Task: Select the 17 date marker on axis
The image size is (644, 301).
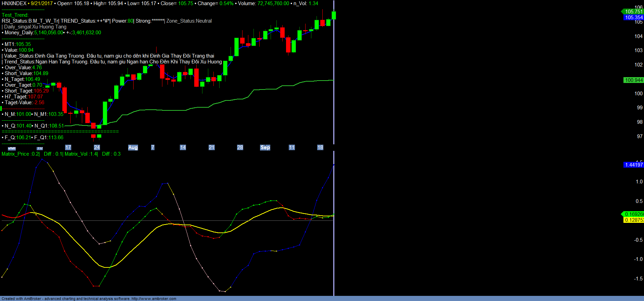Action: coord(68,147)
